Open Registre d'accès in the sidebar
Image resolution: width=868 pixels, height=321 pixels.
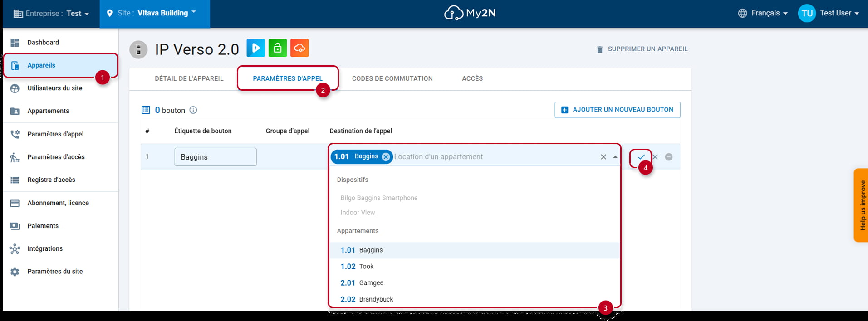click(x=60, y=180)
